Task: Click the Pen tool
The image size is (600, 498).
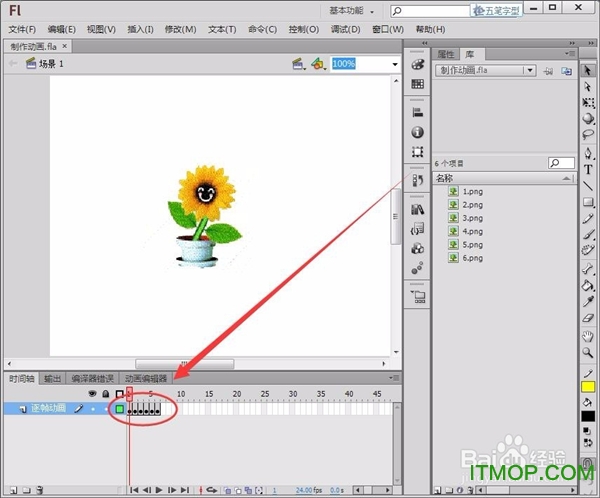Action: point(588,152)
